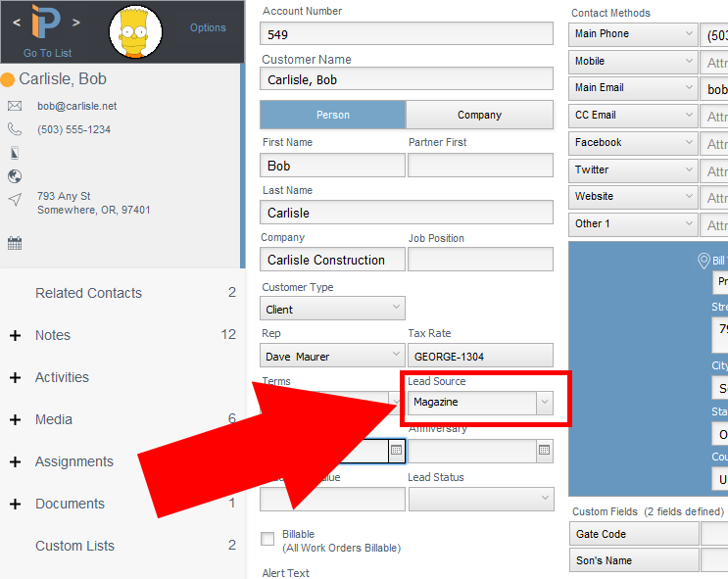Open the Anniversary date picker icon

(544, 450)
